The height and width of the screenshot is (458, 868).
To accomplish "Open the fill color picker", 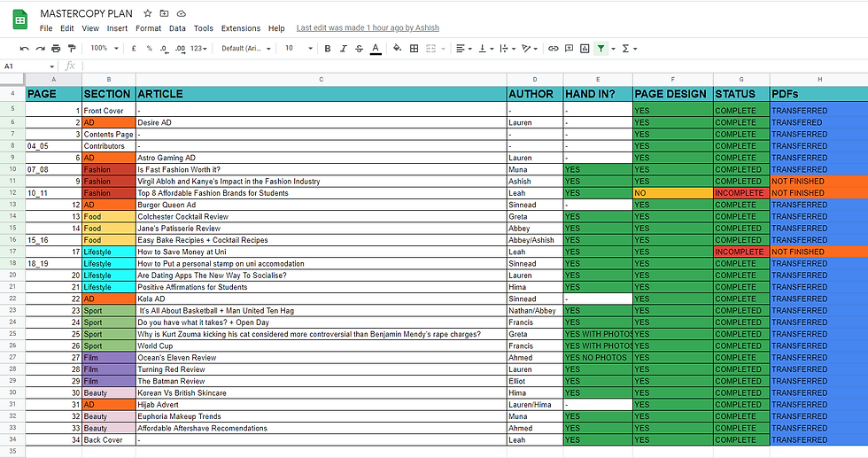I will point(397,49).
